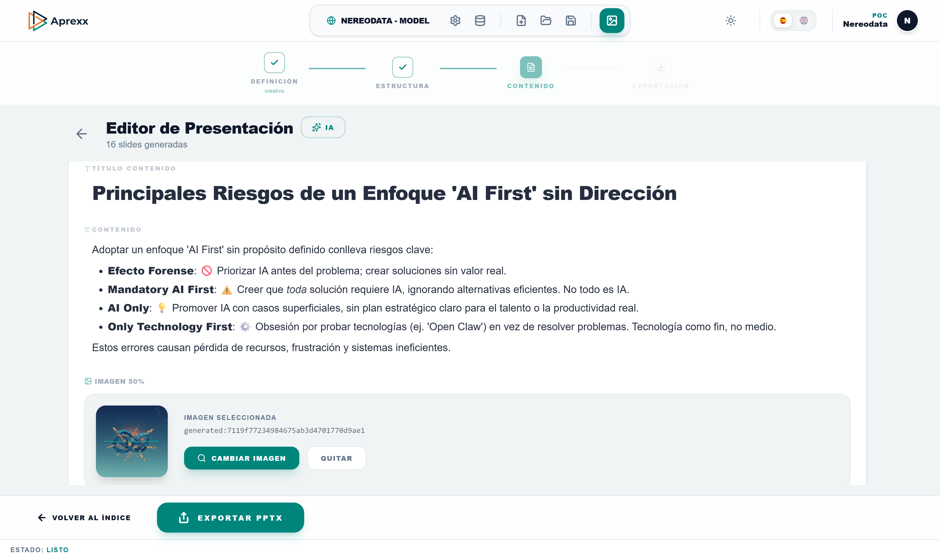This screenshot has width=940, height=560.
Task: Click 16 slides generadas subtitle
Action: (x=146, y=144)
